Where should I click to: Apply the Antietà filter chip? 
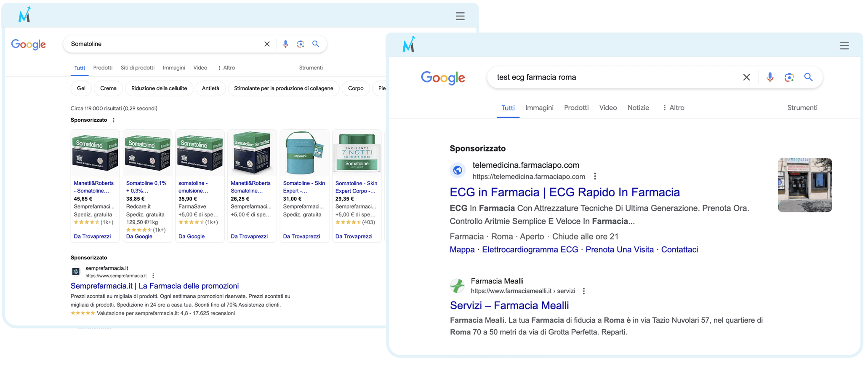point(210,88)
